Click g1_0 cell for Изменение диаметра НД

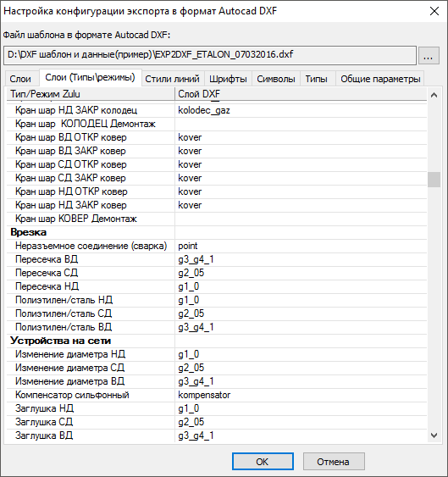coord(301,354)
